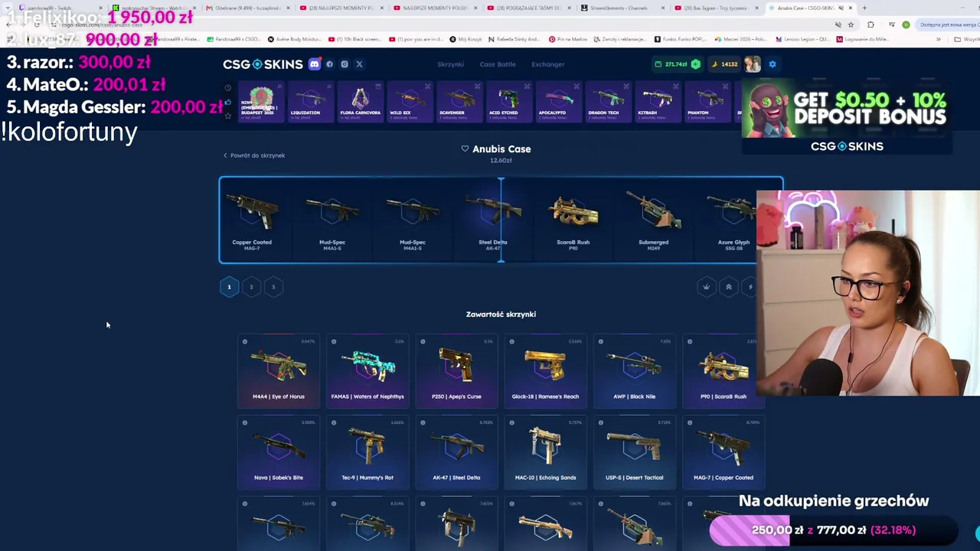Select the Tec-9 Mummy's Rot card
Screen dimensions: 980x551
click(367, 451)
